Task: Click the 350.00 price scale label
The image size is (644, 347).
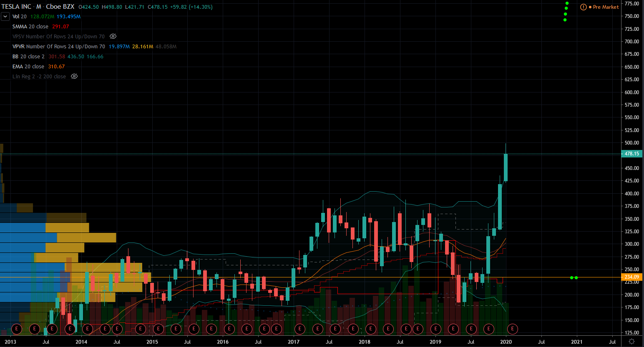Action: [x=632, y=219]
